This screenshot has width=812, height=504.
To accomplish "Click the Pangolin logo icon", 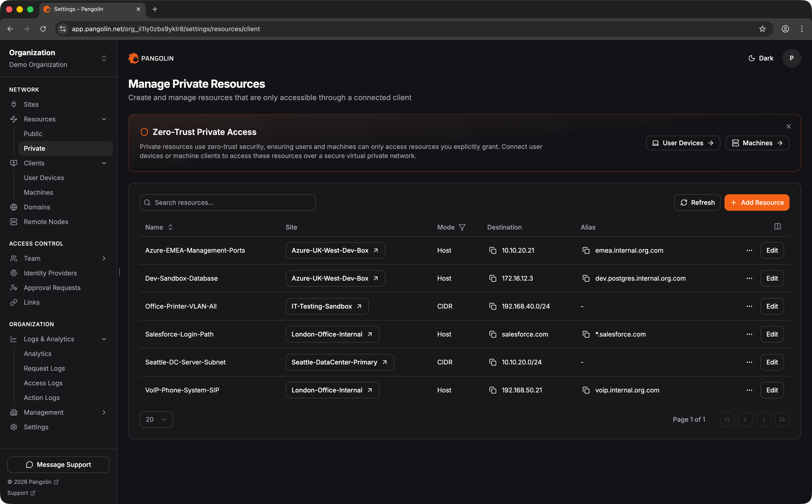I will pos(134,58).
